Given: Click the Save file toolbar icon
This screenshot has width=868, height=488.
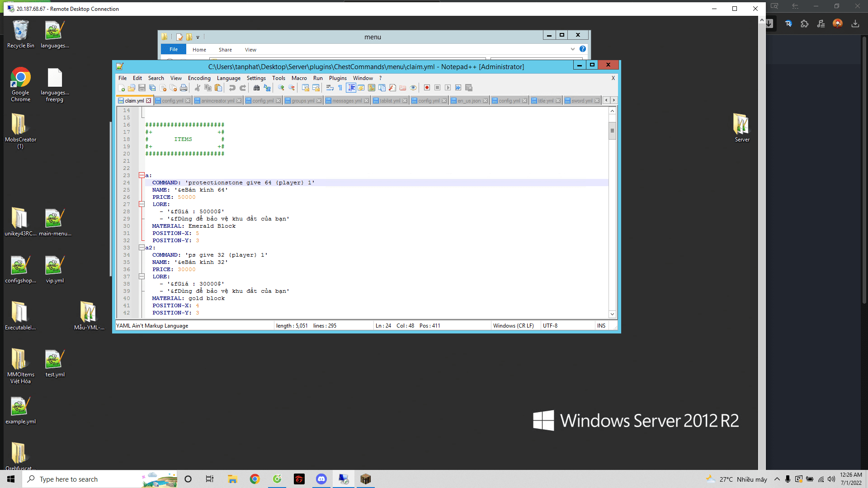Looking at the screenshot, I should pyautogui.click(x=142, y=88).
